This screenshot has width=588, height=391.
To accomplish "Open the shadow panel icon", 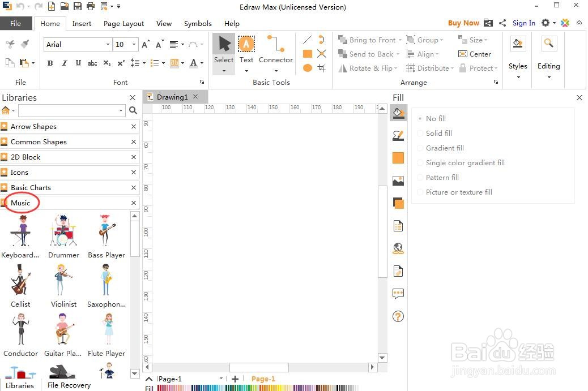I will click(x=398, y=203).
